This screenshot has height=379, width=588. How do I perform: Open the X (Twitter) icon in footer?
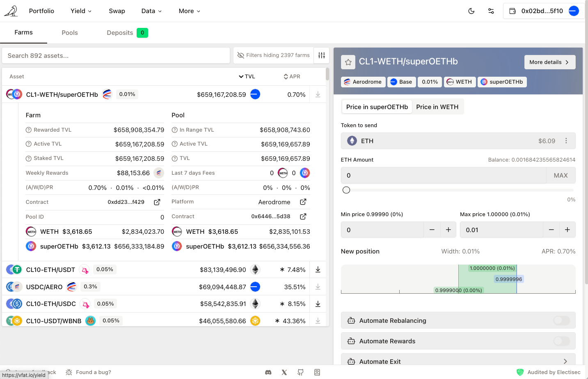click(284, 372)
